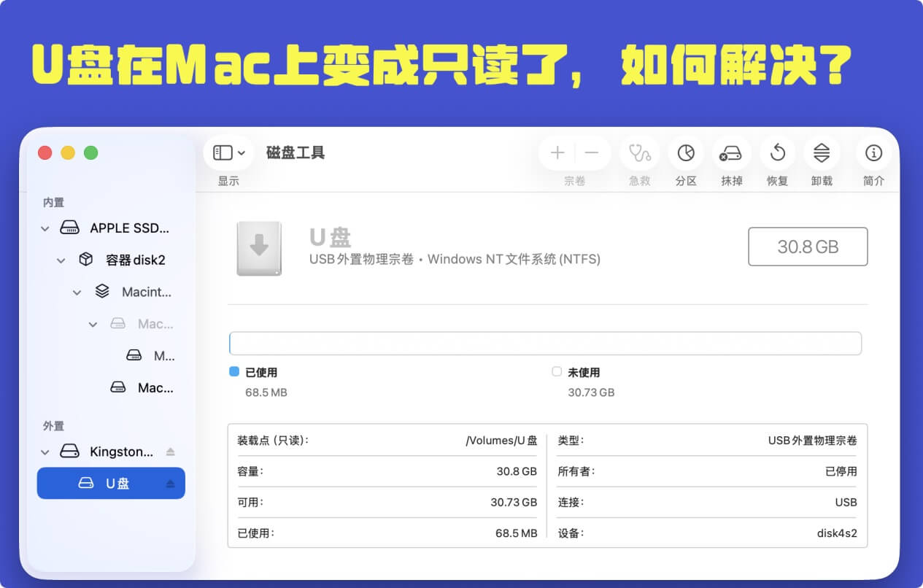Click the add volume plus button
Screen dimensions: 923x588
pos(556,152)
